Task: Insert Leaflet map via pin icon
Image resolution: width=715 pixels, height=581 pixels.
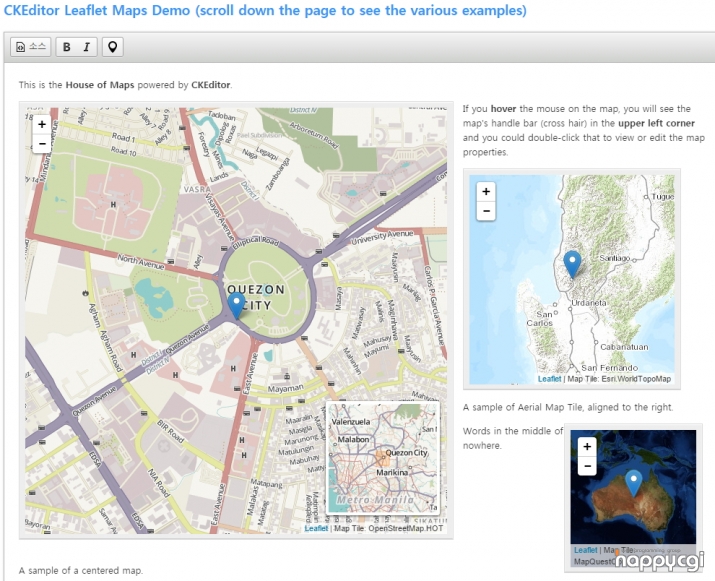Action: point(112,47)
